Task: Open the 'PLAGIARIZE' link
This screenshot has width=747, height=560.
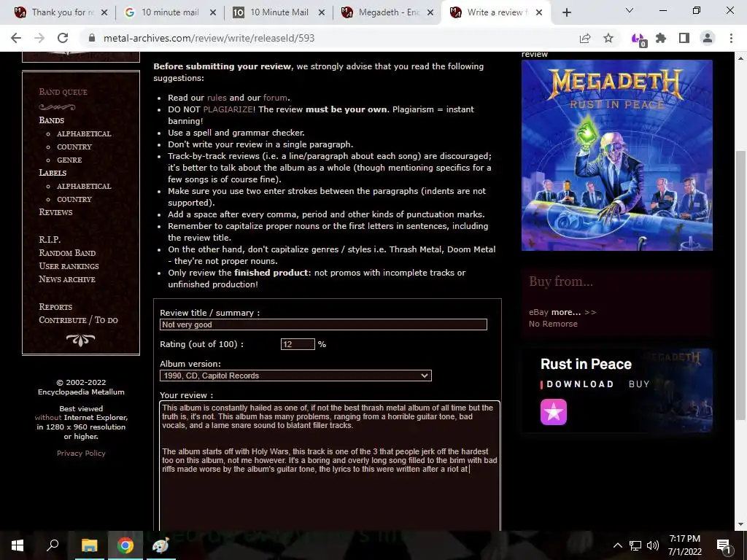Action: (x=228, y=109)
